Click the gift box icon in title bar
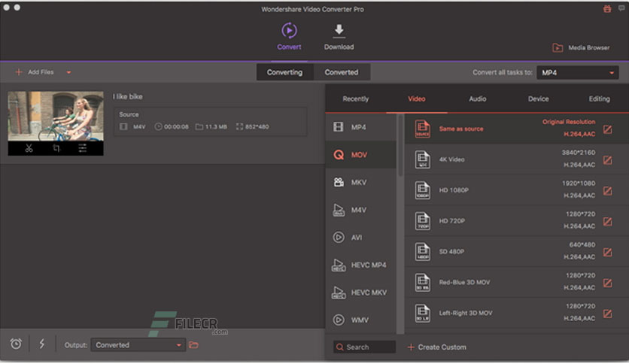 pyautogui.click(x=607, y=9)
